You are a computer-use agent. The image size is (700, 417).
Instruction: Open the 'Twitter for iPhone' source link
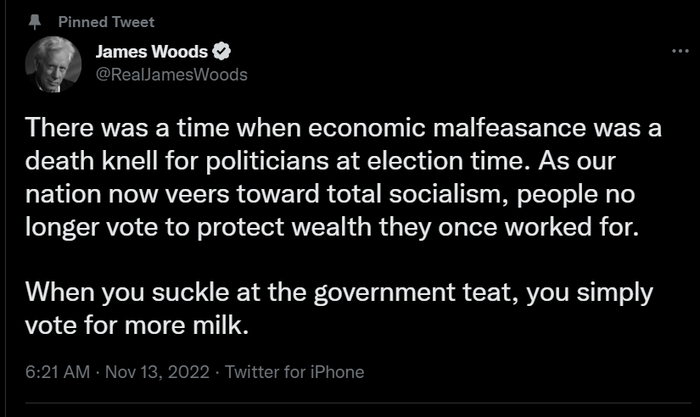point(295,372)
